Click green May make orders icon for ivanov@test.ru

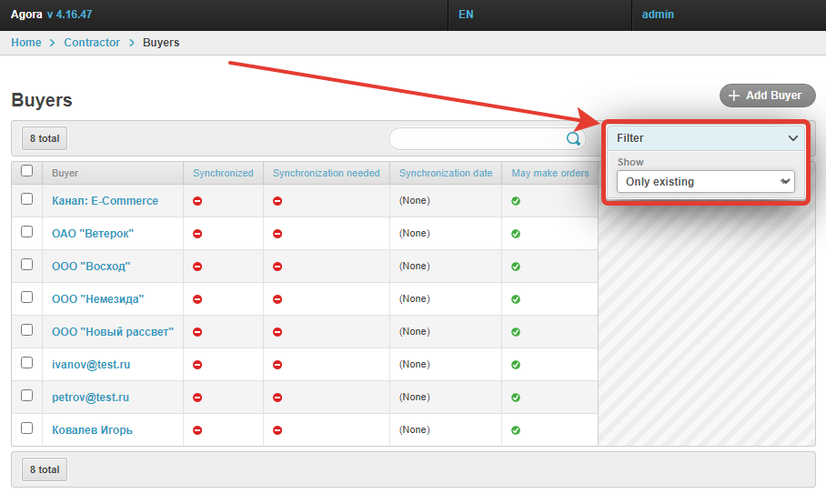click(516, 365)
